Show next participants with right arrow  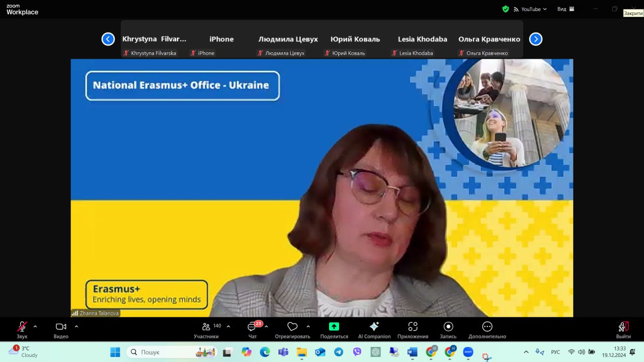[536, 39]
